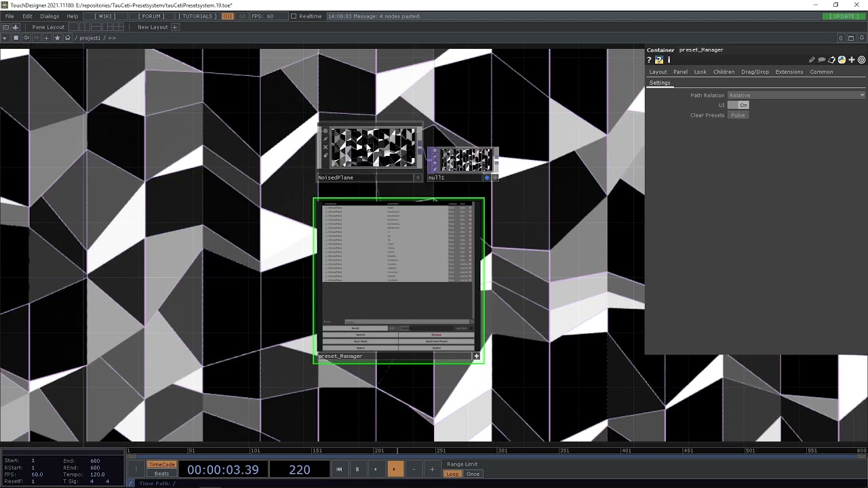Open the TUTORIALS link button
This screenshot has height=488, width=868.
click(198, 16)
